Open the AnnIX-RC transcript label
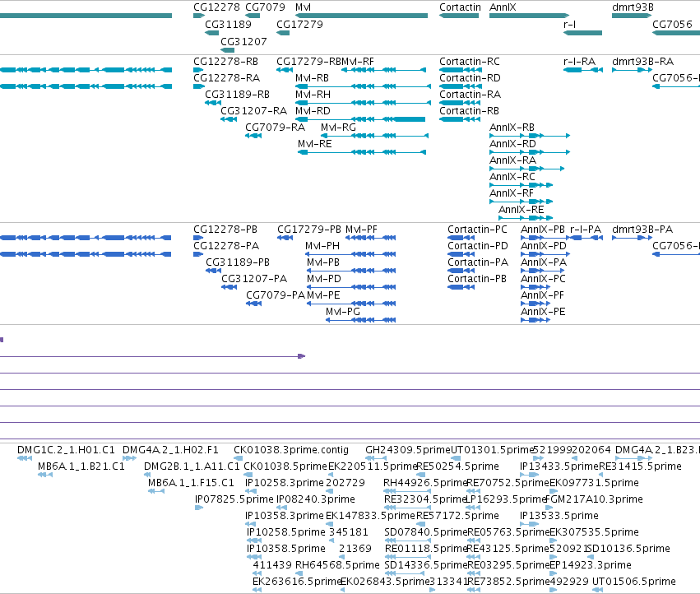This screenshot has height=594, width=700. 512,177
